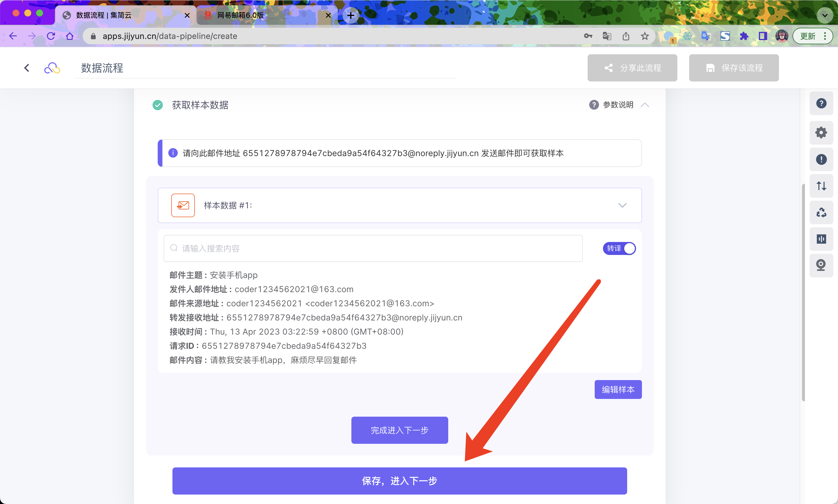Viewport: 838px width, 504px height.
Task: Click the back chevron beside cloud logo
Action: (27, 68)
